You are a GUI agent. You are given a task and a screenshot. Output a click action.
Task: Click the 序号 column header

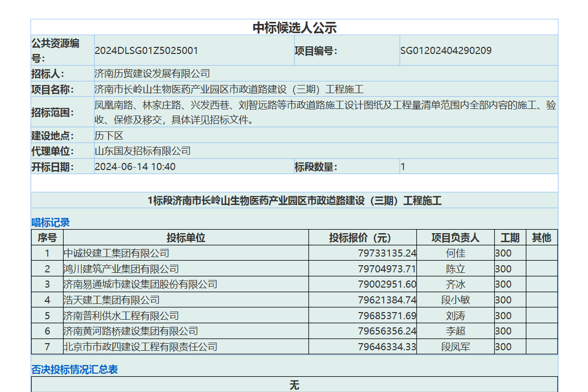47,237
